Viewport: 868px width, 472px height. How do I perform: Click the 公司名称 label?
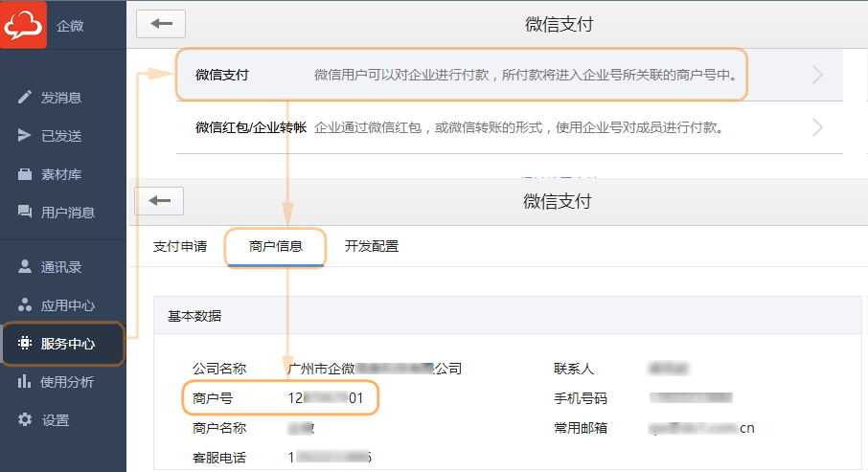[219, 369]
